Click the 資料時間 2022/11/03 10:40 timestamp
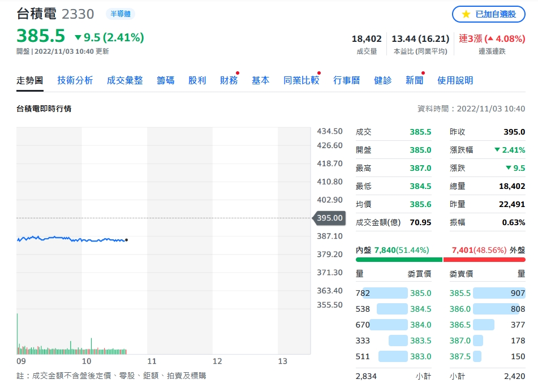Viewport: 538px width, 392px height. [471, 109]
